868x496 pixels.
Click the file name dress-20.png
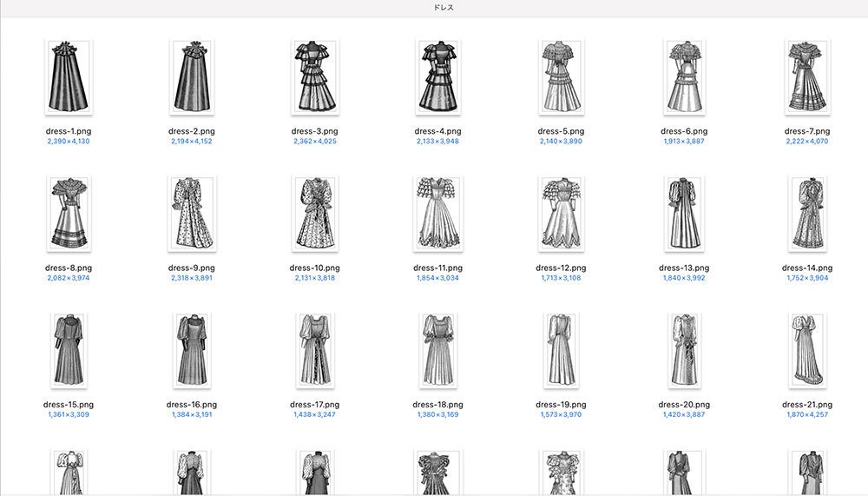(684, 405)
